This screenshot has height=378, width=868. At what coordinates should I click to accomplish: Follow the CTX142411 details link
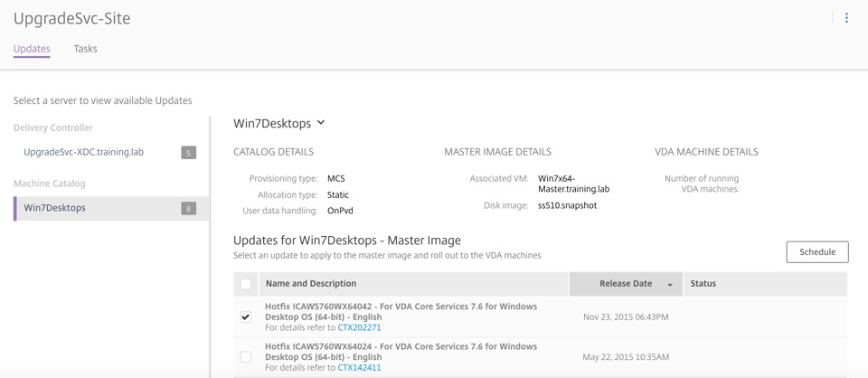click(x=359, y=368)
